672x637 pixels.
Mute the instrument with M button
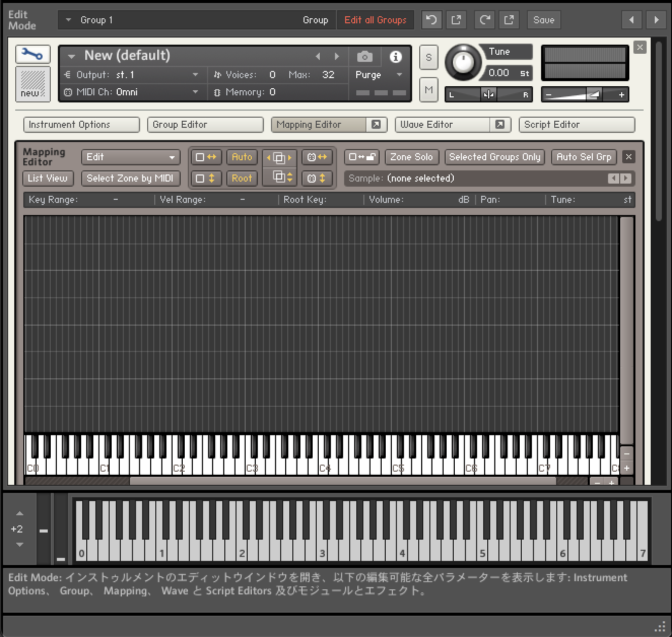(429, 90)
